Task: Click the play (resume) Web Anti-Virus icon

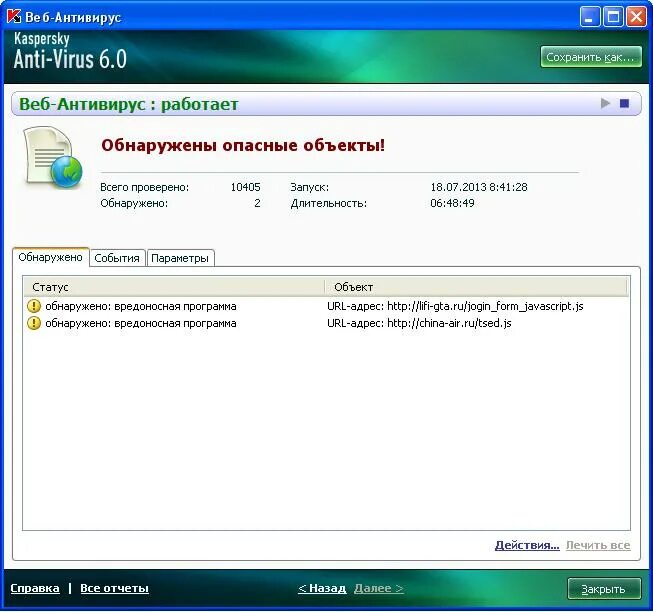Action: 606,103
